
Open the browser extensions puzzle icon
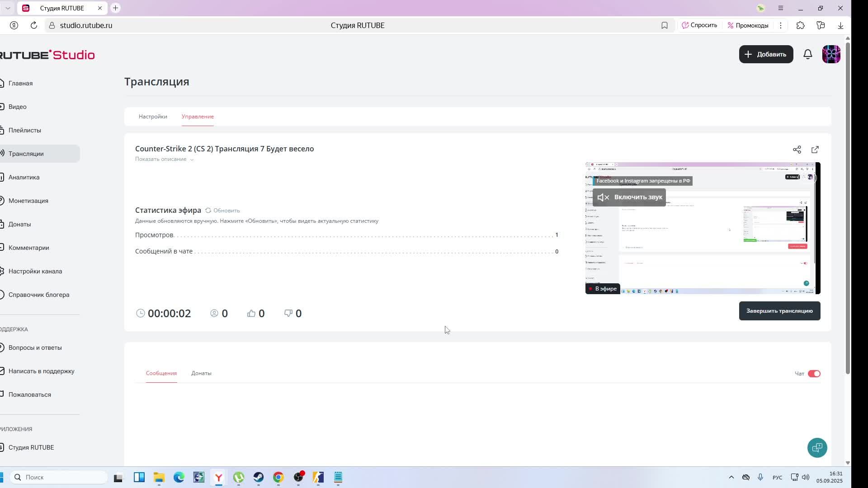[800, 25]
